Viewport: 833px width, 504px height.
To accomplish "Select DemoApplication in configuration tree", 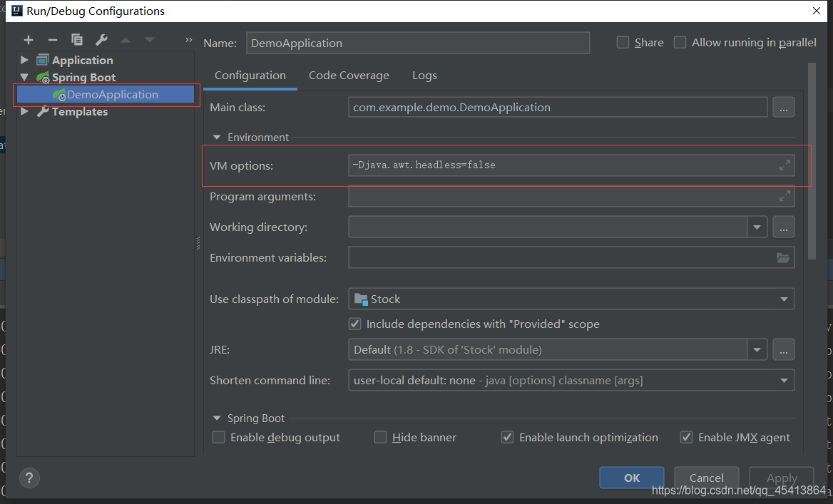I will (106, 95).
